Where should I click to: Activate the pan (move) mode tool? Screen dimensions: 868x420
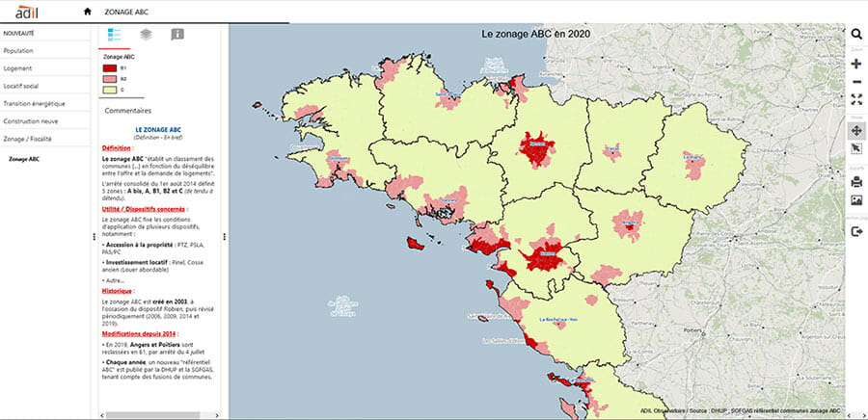pyautogui.click(x=856, y=131)
